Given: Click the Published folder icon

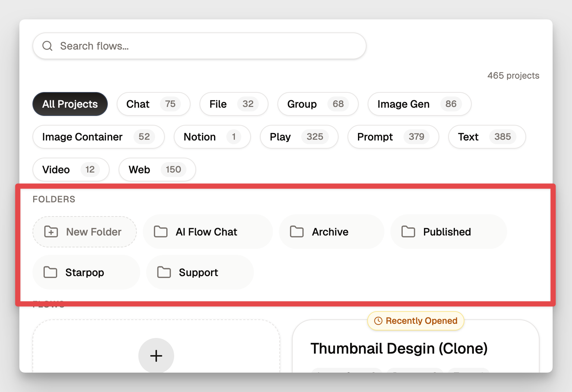Looking at the screenshot, I should point(408,232).
